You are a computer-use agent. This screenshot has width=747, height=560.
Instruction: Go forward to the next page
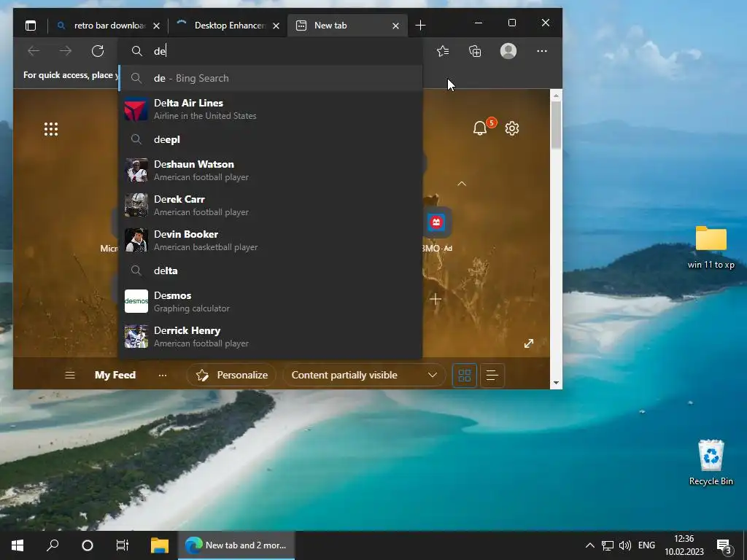(66, 51)
